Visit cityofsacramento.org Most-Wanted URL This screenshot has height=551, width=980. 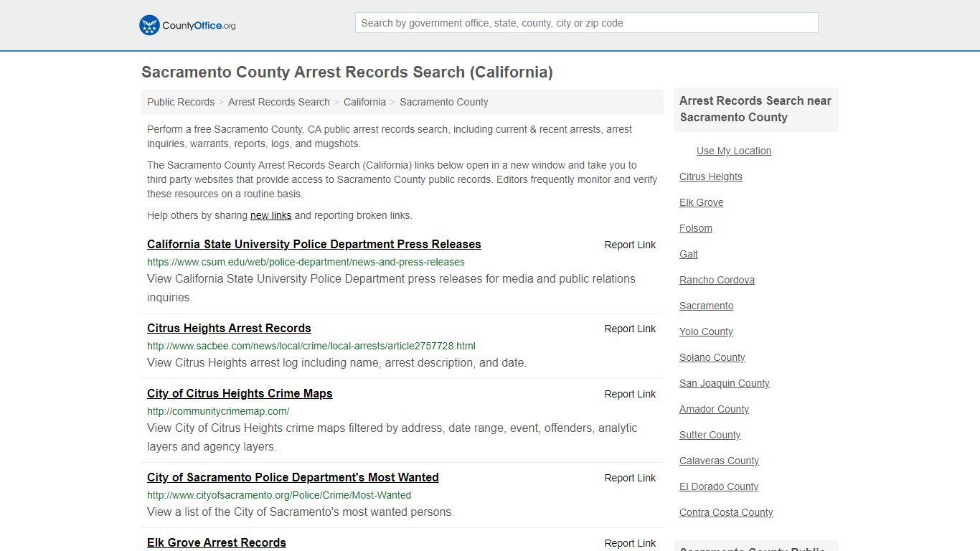pyautogui.click(x=279, y=495)
